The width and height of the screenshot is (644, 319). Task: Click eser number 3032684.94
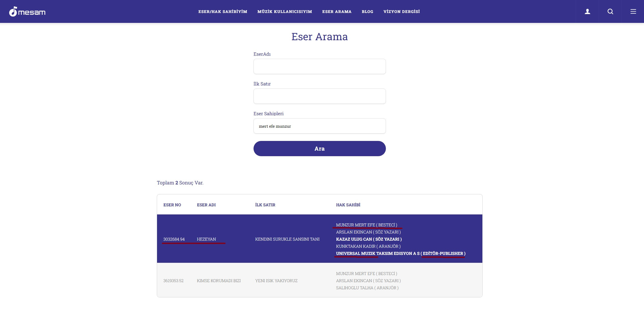click(174, 239)
